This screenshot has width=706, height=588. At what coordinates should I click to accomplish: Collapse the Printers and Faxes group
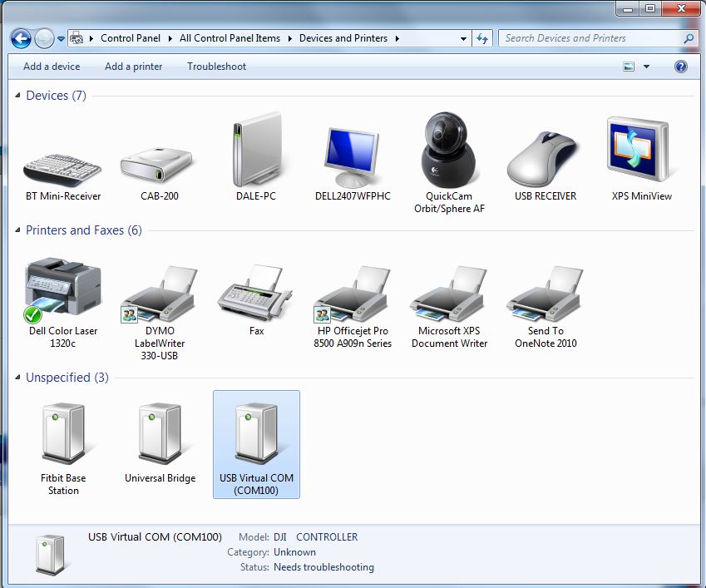[18, 231]
